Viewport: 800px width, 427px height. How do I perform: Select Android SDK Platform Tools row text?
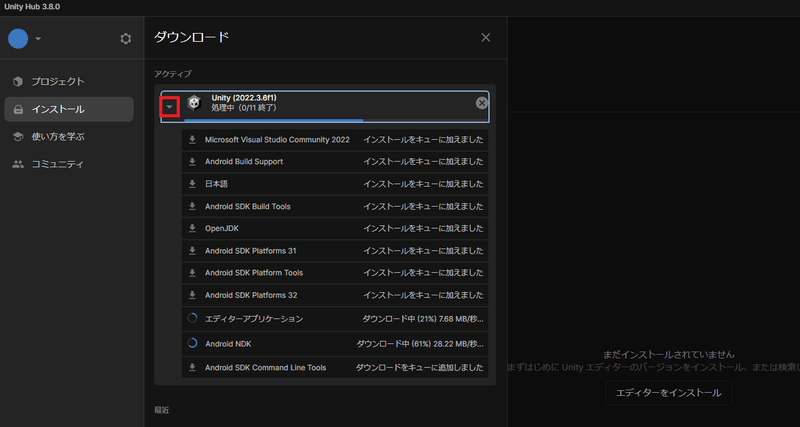point(254,273)
